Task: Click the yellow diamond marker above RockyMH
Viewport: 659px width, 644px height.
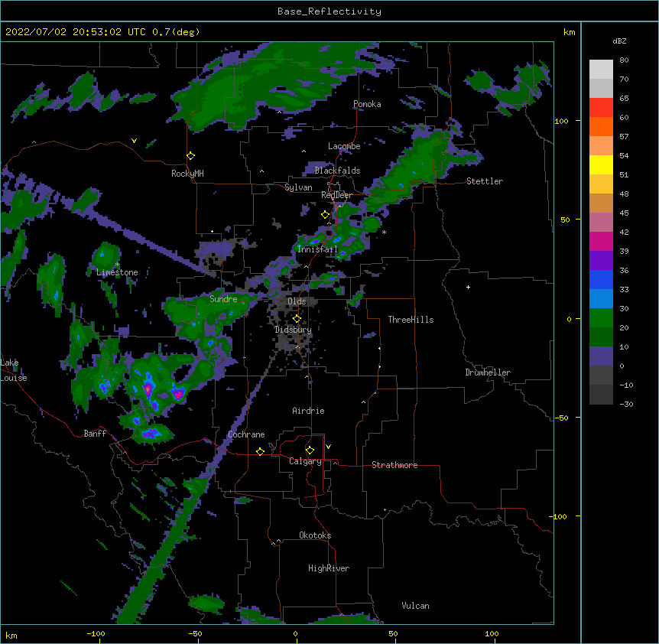Action: click(x=191, y=156)
